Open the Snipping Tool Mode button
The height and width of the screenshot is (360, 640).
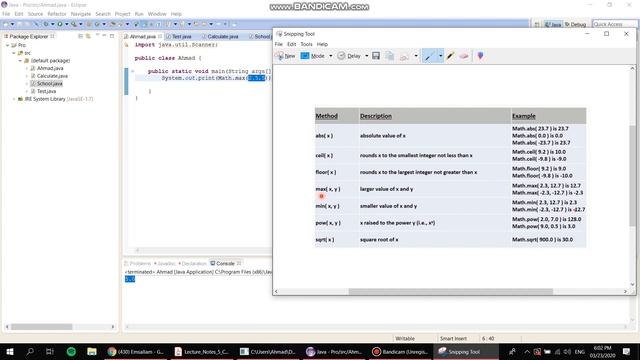313,56
